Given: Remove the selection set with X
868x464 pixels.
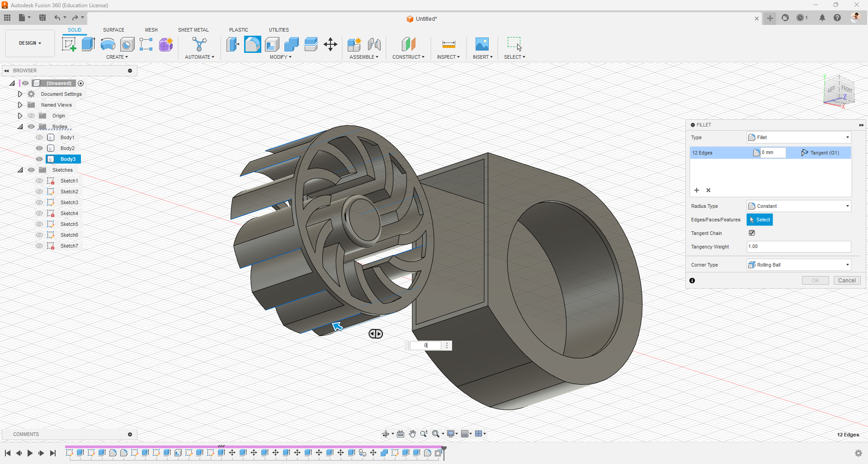Looking at the screenshot, I should click(x=708, y=190).
